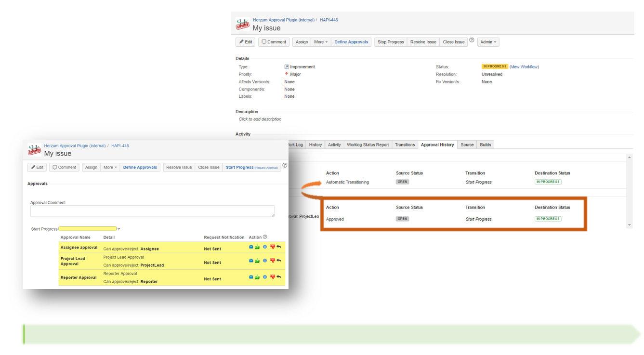Reject Reporter Approval with thumbs-down icon
This screenshot has height=355, width=644.
coord(273,277)
